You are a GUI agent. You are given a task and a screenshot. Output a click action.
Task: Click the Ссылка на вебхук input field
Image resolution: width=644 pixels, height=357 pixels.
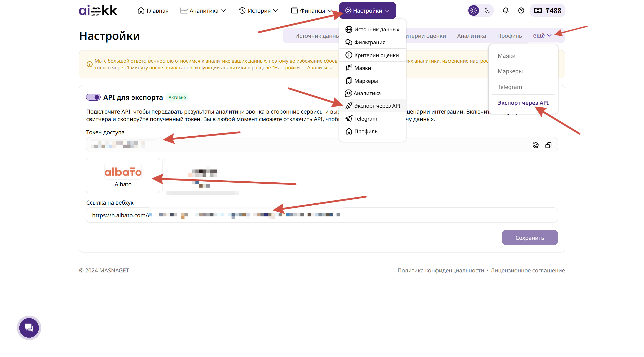[x=440, y=215]
